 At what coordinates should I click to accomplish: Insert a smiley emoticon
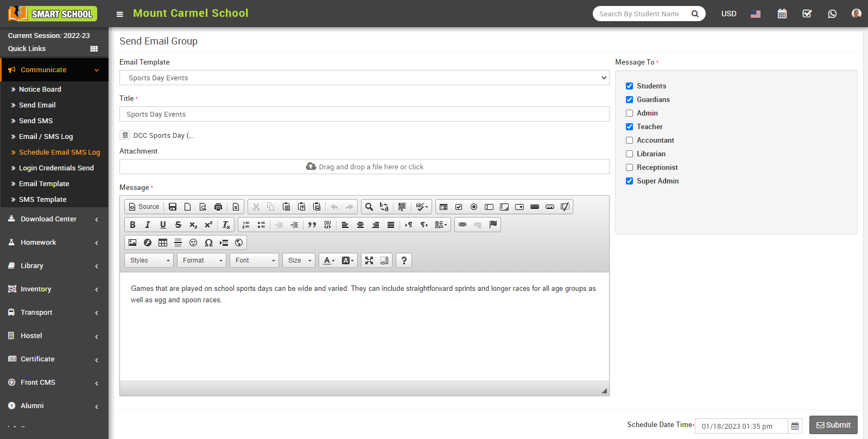(193, 243)
